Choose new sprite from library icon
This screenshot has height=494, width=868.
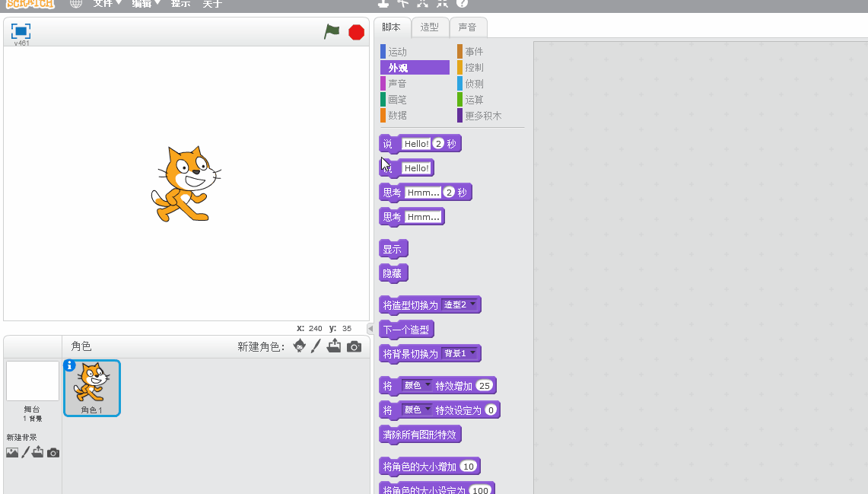[x=300, y=346]
